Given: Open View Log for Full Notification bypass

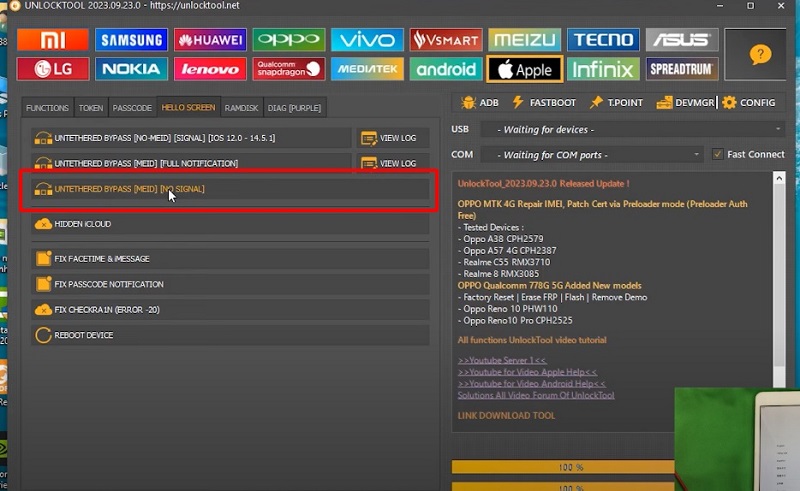Looking at the screenshot, I should click(389, 163).
